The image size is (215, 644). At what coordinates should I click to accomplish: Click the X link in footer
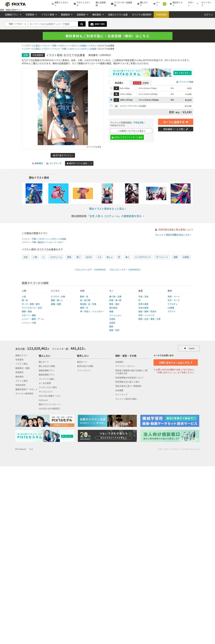(x=31, y=449)
